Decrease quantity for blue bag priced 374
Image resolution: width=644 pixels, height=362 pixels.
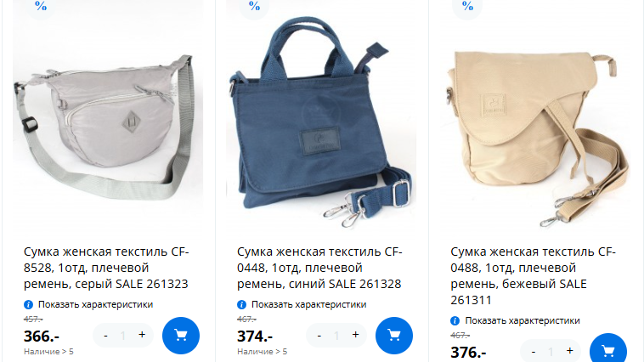(319, 336)
